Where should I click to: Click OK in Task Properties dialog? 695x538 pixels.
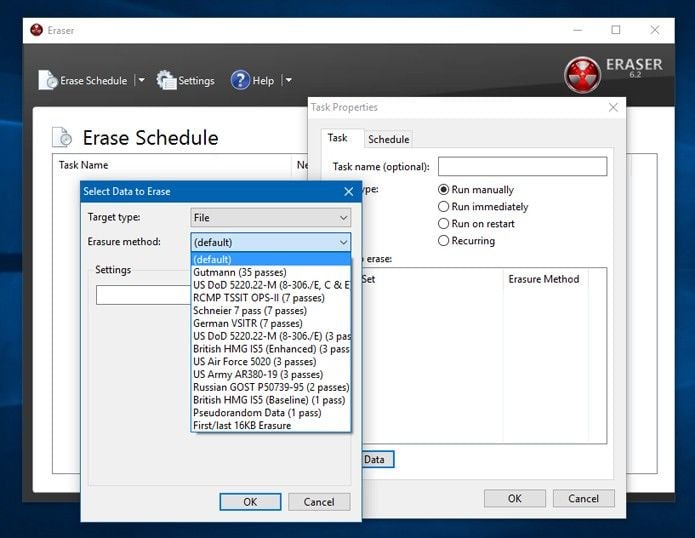pos(515,499)
